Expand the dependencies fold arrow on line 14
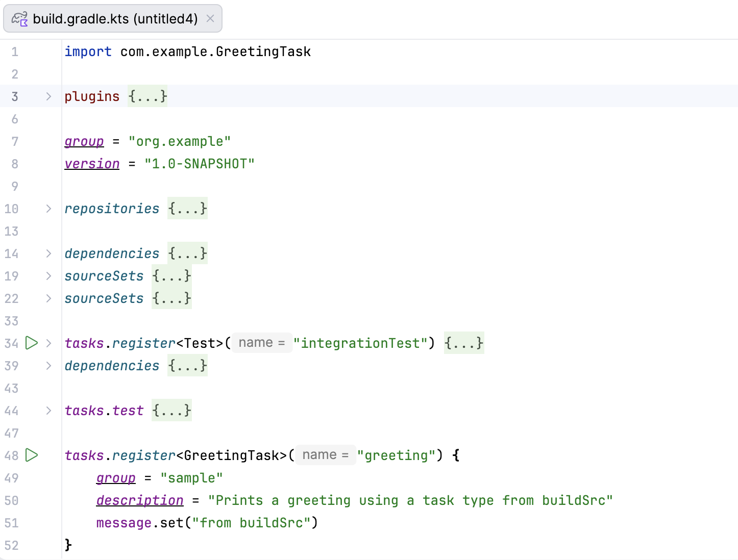 (48, 253)
